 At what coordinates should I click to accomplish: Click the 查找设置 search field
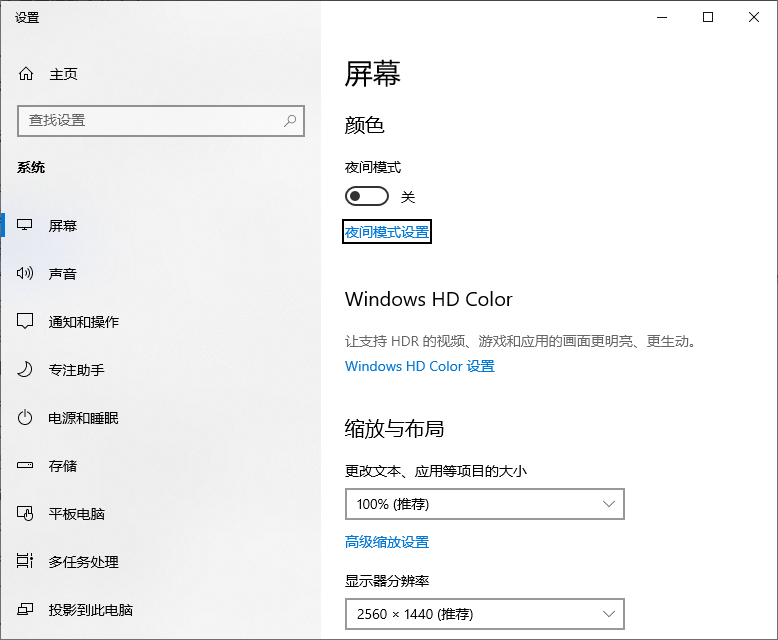point(150,121)
